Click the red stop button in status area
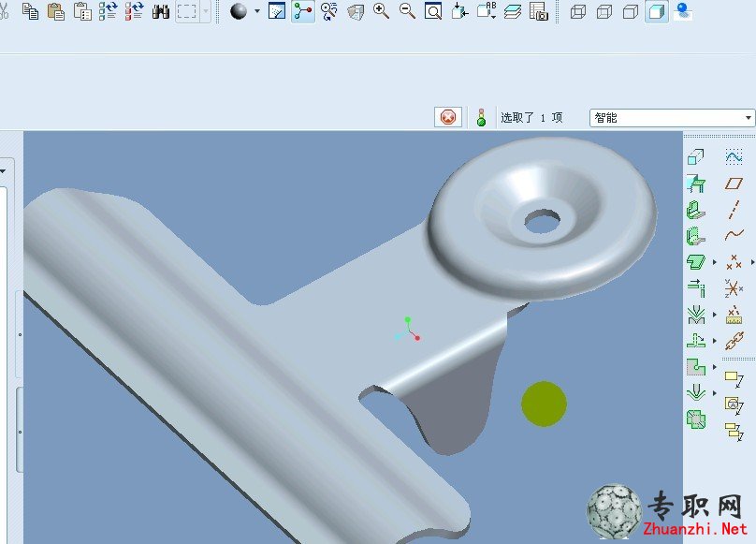Screen dimensions: 756x544 [448, 117]
